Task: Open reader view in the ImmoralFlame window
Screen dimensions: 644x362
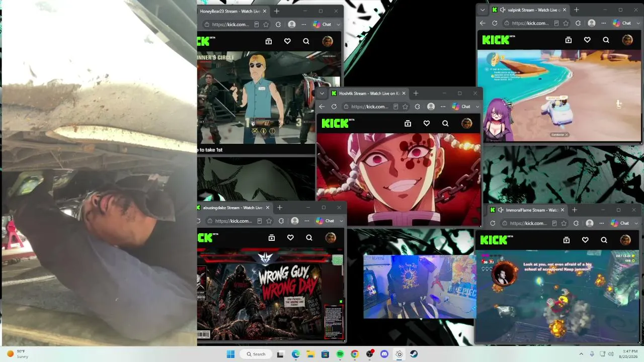Action: point(554,223)
